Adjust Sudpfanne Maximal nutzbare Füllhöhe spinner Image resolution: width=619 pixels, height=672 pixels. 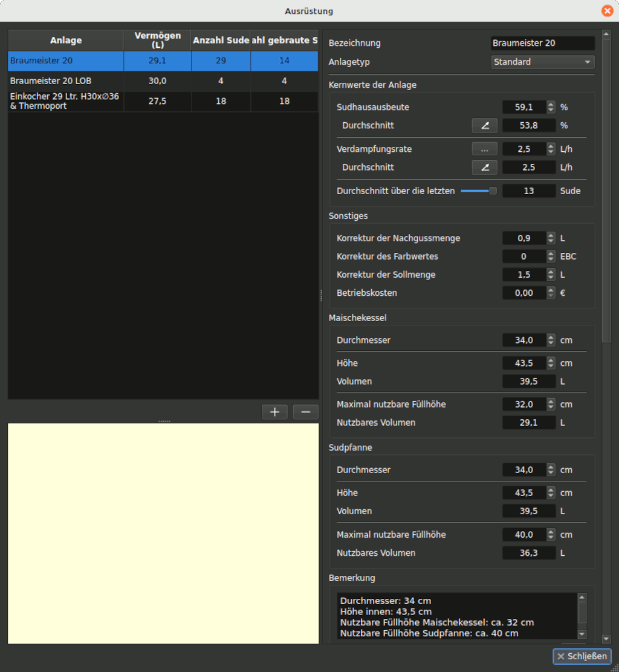click(551, 535)
